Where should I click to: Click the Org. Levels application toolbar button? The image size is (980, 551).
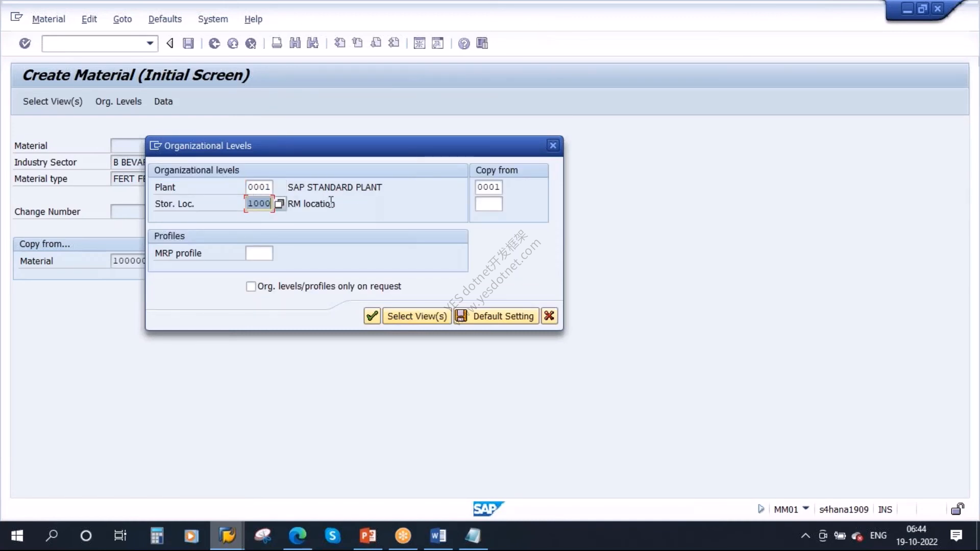pos(118,102)
